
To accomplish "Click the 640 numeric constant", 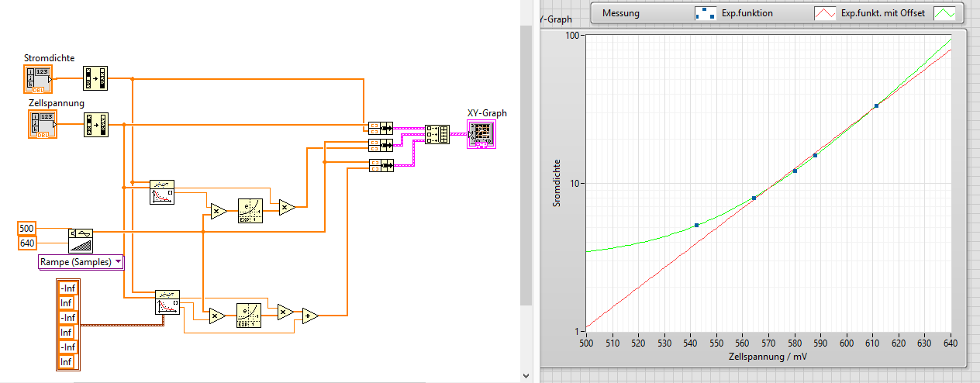I will click(26, 243).
